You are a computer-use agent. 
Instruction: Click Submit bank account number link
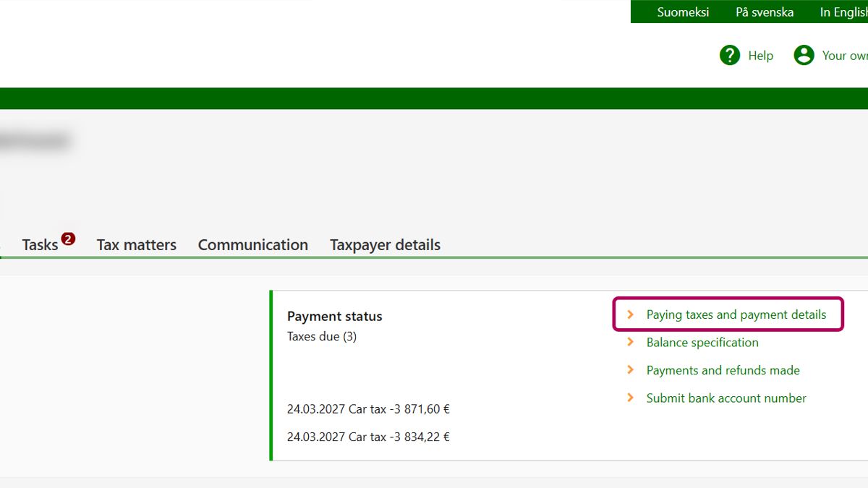pyautogui.click(x=726, y=398)
